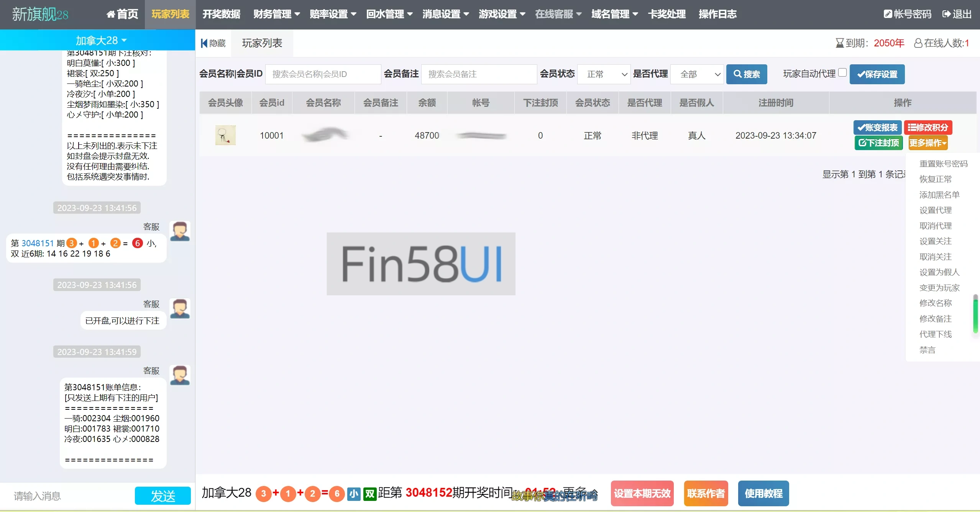Click the online users person icon
The image size is (980, 512).
click(x=918, y=43)
